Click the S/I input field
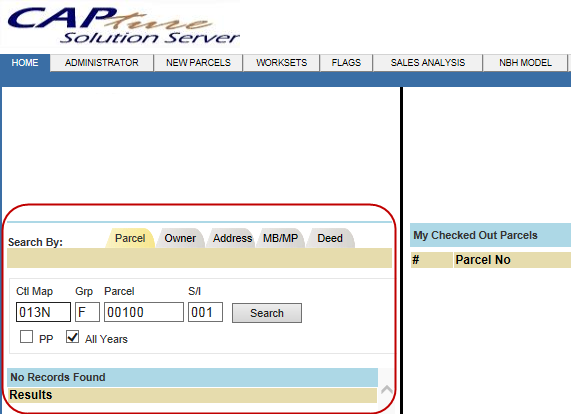This screenshot has width=571, height=414. coord(205,312)
